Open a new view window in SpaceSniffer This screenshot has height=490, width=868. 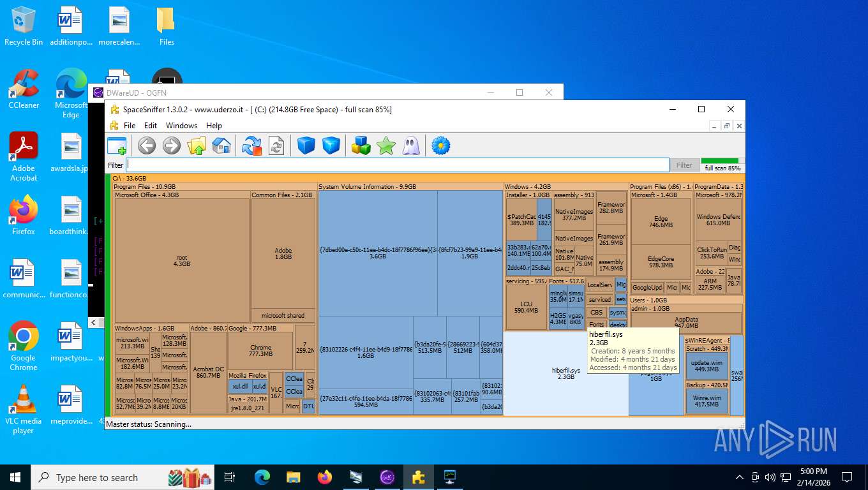point(117,146)
